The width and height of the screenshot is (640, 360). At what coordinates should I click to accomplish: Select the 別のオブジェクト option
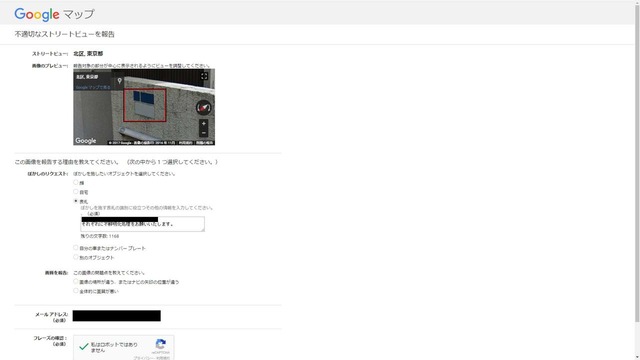pos(76,257)
